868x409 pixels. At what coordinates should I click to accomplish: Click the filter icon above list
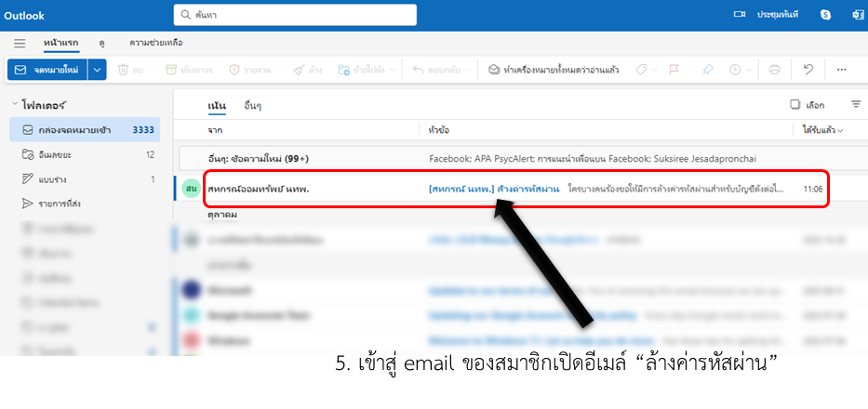(x=856, y=104)
